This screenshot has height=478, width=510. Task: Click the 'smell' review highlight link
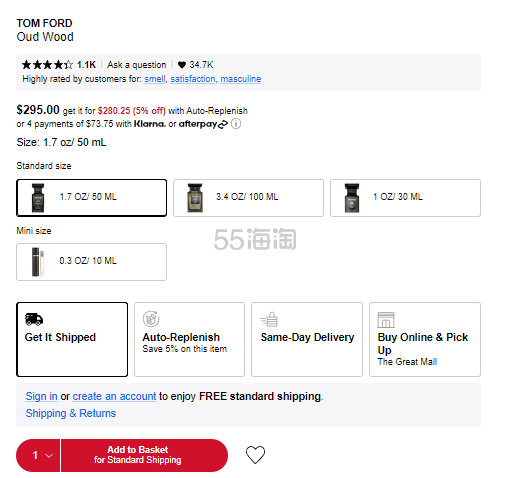tap(155, 79)
